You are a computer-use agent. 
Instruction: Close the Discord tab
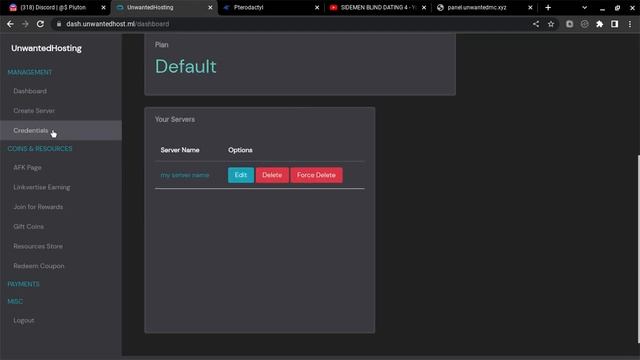pos(103,7)
